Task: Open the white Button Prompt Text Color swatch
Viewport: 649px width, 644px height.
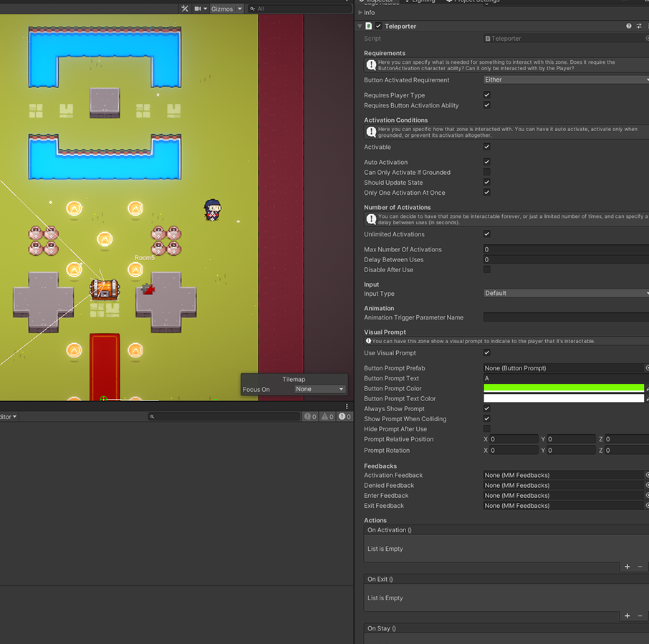Action: 564,398
